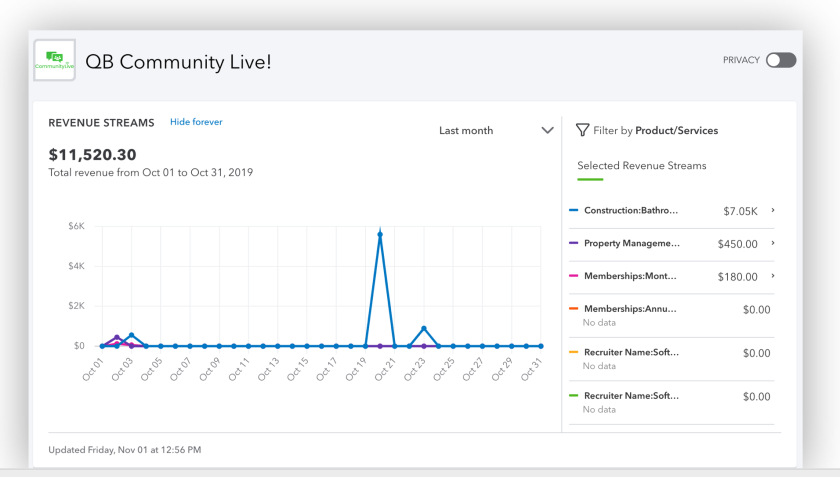Image resolution: width=840 pixels, height=477 pixels.
Task: Click the $450.00 amount
Action: 738,244
